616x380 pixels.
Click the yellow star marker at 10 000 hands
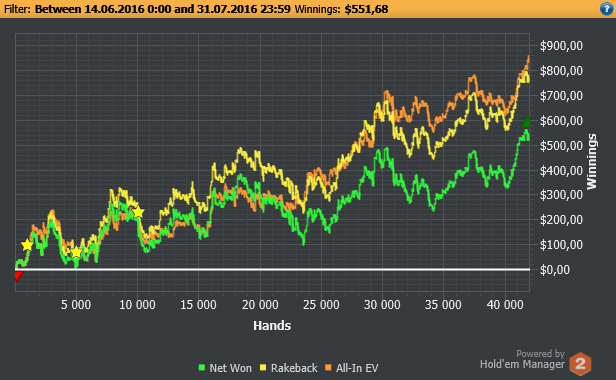[138, 212]
